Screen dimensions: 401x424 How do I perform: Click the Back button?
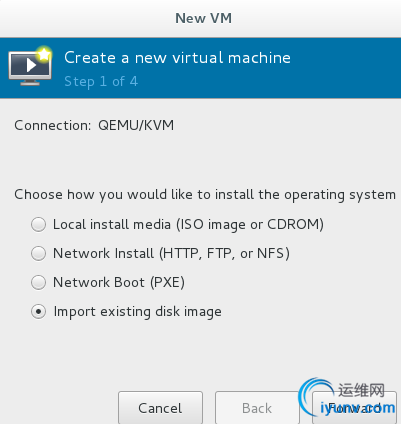tap(257, 408)
